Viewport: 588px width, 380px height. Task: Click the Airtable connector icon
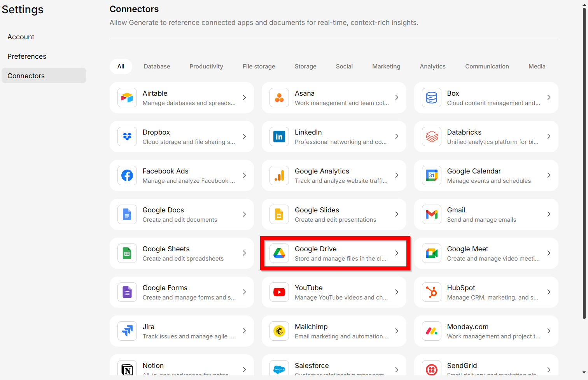point(127,98)
